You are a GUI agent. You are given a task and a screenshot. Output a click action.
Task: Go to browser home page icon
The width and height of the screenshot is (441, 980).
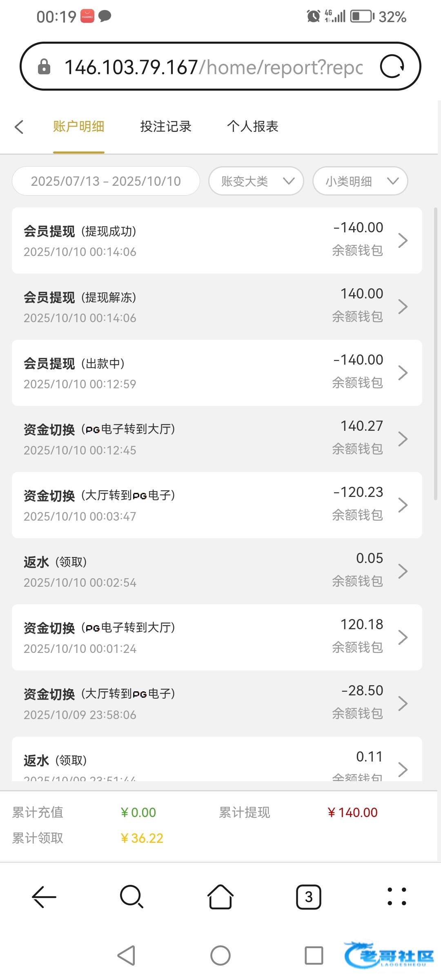tap(220, 897)
